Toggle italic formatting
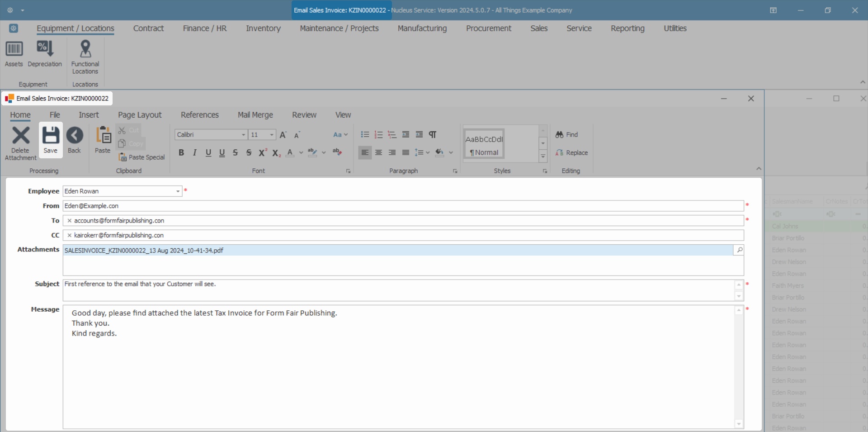This screenshot has width=868, height=432. [x=195, y=153]
